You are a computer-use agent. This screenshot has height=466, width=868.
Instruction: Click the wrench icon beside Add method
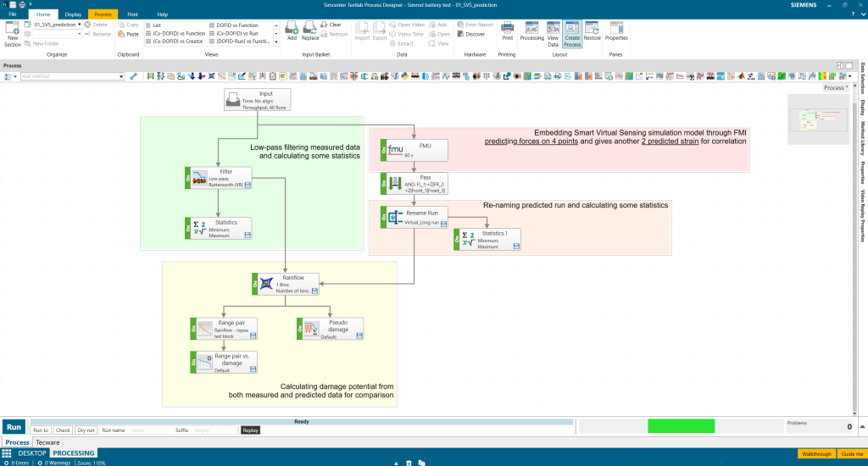coord(133,76)
